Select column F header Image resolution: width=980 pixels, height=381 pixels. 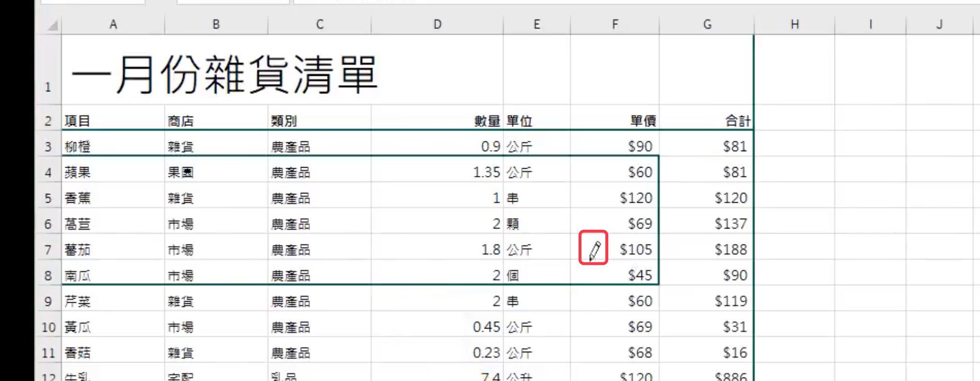[x=615, y=24]
